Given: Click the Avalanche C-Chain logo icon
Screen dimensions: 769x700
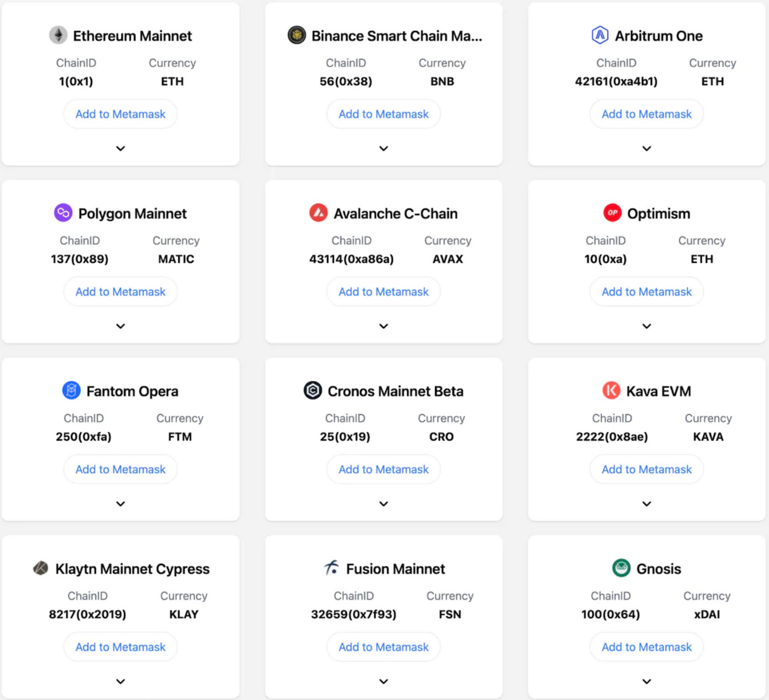Looking at the screenshot, I should coord(319,213).
